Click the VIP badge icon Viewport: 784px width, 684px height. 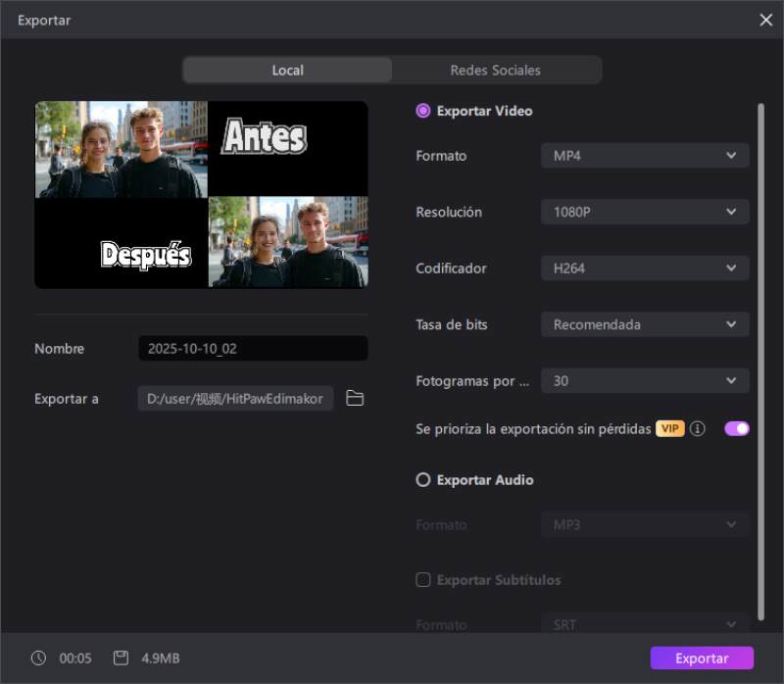tap(670, 429)
